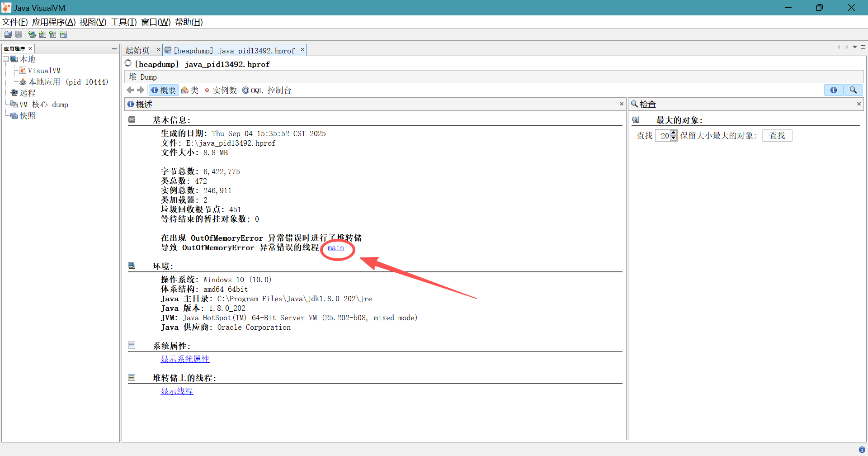
Task: Open the document list dropdown arrow
Action: (855, 47)
